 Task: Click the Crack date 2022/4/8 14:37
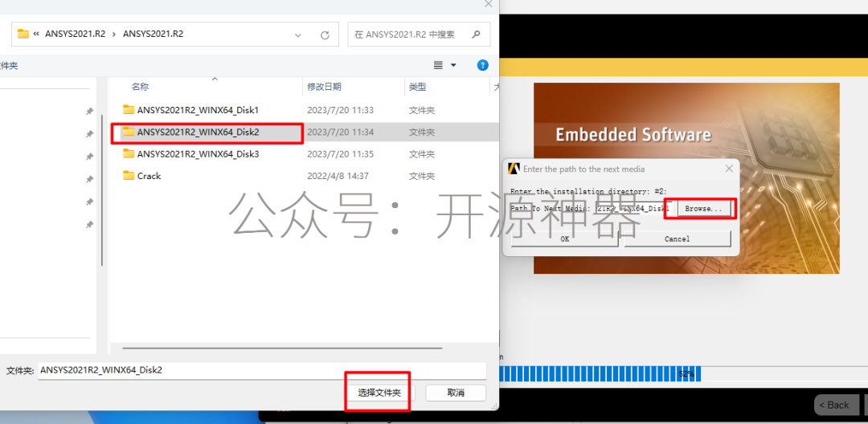(x=338, y=177)
